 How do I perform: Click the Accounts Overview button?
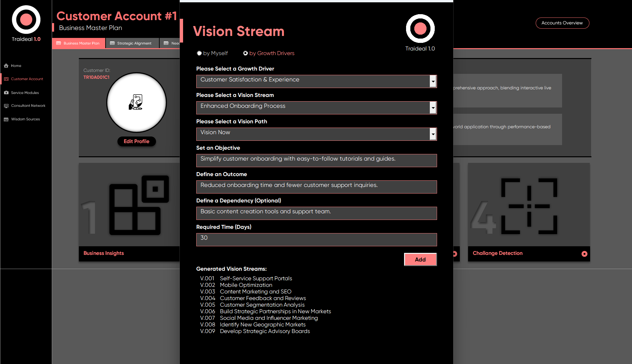pos(562,23)
